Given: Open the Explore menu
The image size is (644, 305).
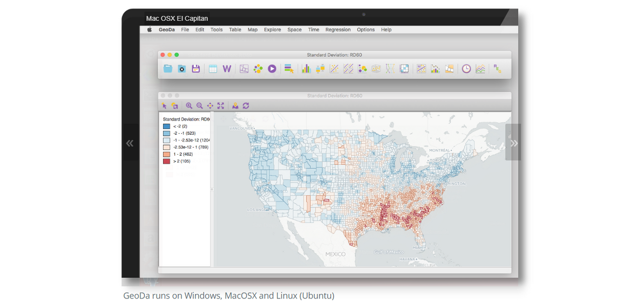Looking at the screenshot, I should point(273,30).
